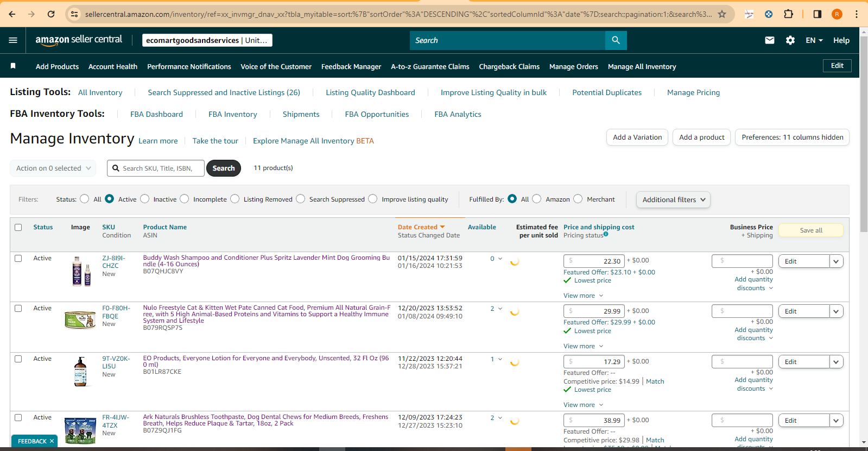868x451 pixels.
Task: Open the Chrome three-dot menu
Action: [x=857, y=14]
